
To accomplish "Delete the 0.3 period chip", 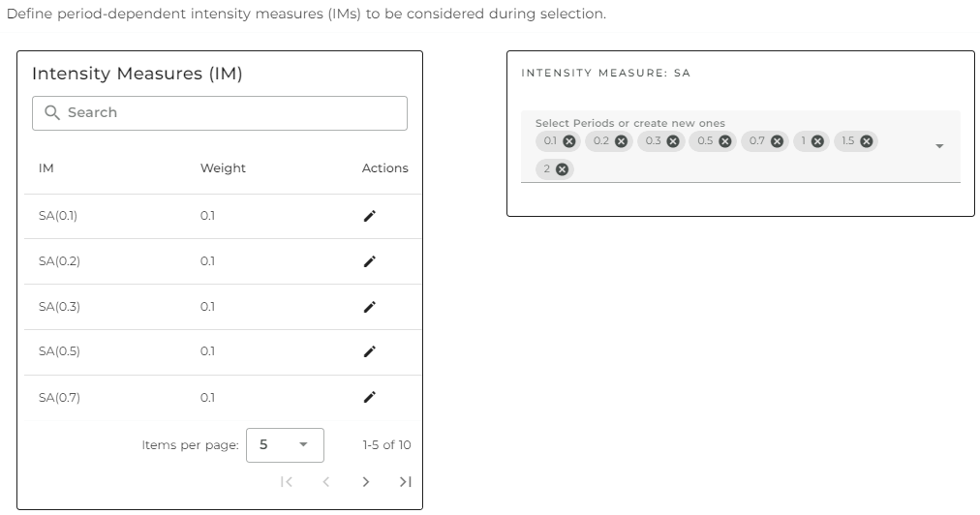I will coord(672,141).
